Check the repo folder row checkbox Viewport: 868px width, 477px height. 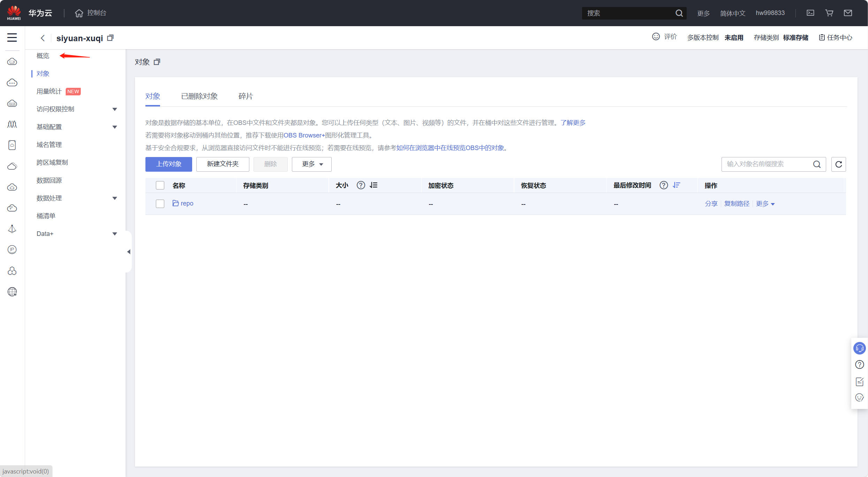[x=160, y=204]
